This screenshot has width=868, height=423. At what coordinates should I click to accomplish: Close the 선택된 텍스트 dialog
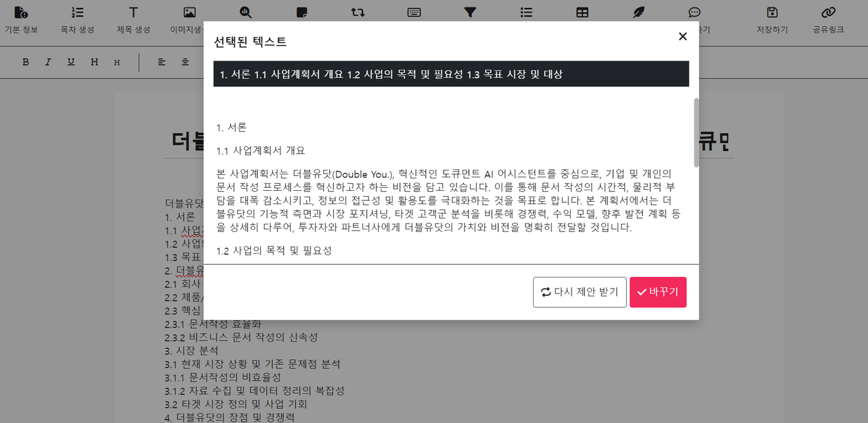coord(683,37)
